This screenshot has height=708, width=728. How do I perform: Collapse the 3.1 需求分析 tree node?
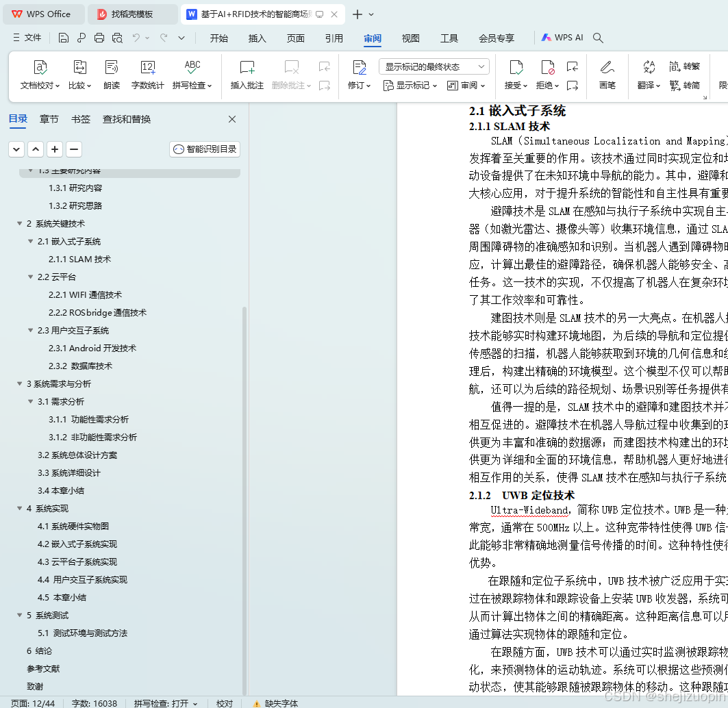click(x=31, y=401)
